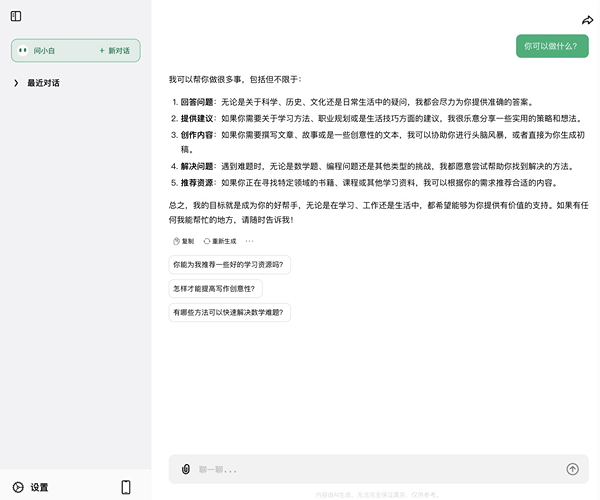600x500 pixels.
Task: Pick suggestion 有哪些方法可以快速解决数学难题?
Action: [229, 312]
